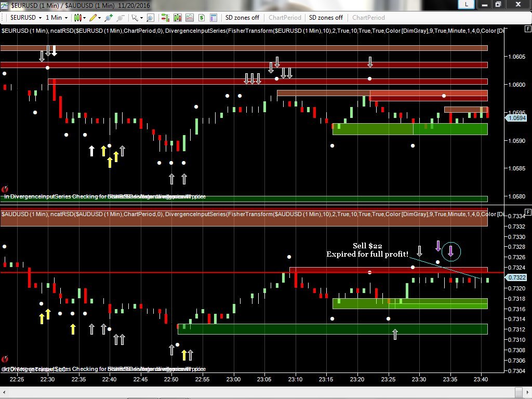Click the "Expired for full profit!" chart note
This screenshot has height=399, width=532.
[367, 254]
